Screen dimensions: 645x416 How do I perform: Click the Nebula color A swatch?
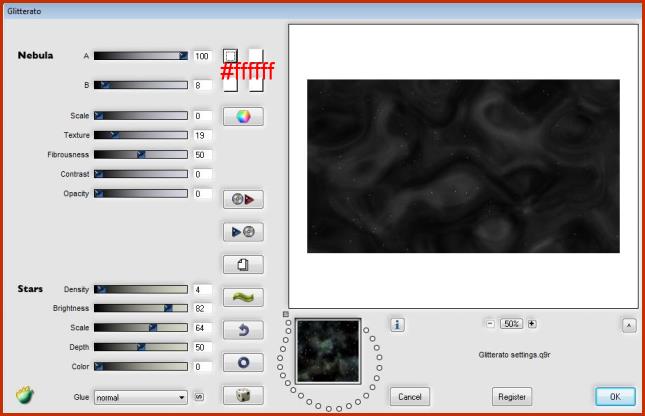tap(230, 57)
